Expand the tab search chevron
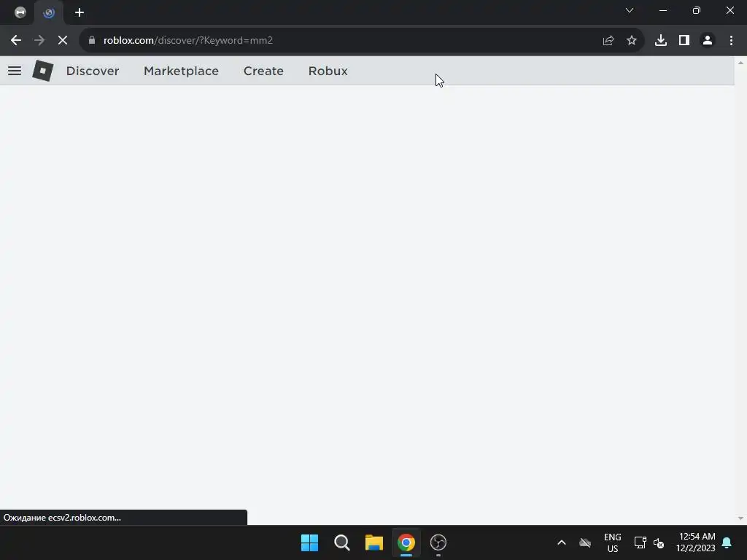 (630, 10)
